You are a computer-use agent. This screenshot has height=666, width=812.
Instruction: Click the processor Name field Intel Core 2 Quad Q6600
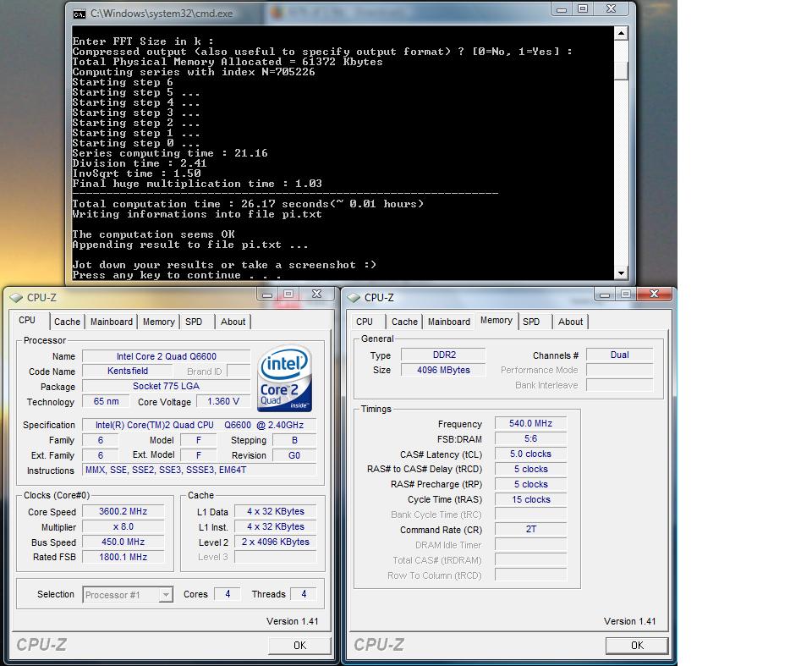coord(167,356)
